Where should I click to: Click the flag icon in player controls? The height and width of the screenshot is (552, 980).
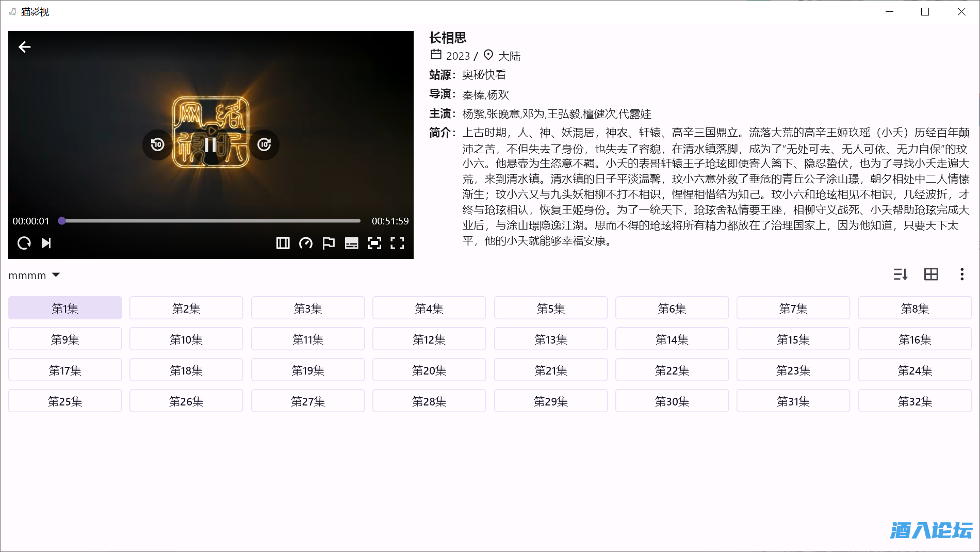329,243
